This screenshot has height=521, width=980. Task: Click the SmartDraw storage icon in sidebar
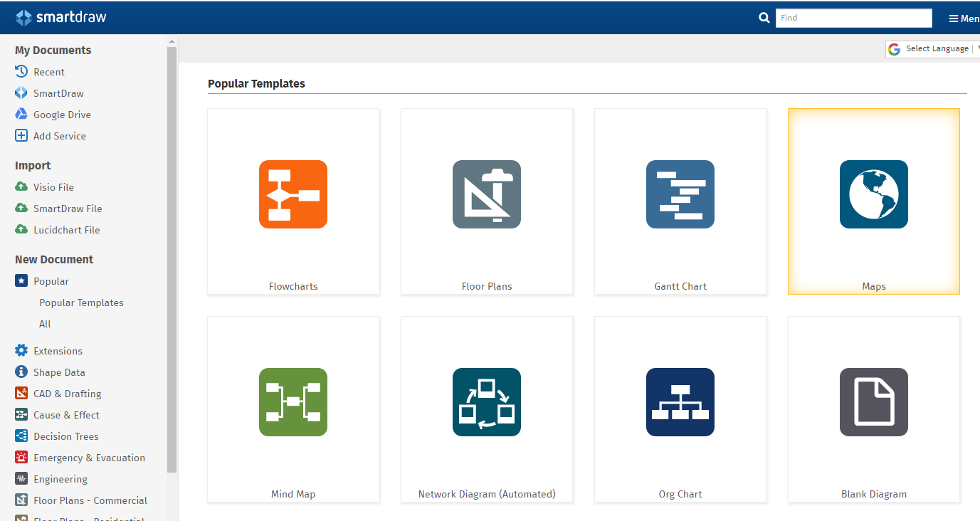pos(21,93)
